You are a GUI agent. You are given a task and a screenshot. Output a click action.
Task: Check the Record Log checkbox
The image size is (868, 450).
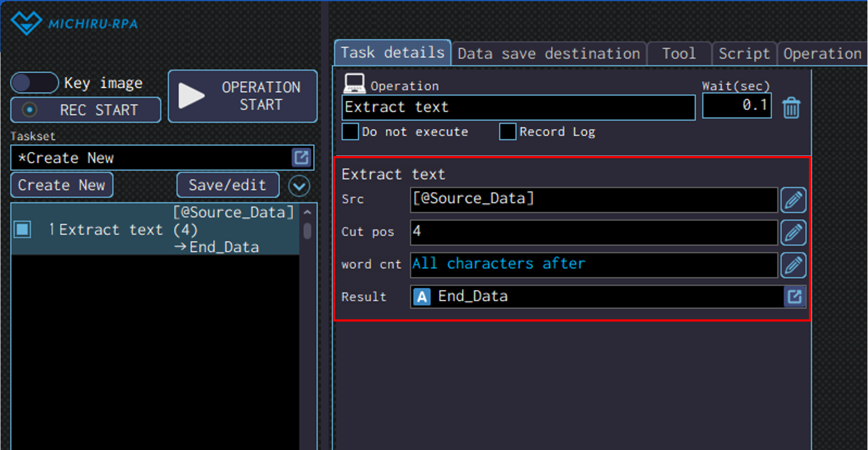(507, 132)
